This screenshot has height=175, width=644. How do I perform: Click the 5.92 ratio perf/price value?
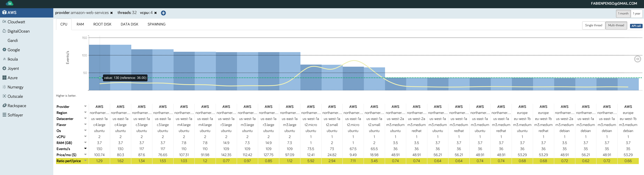coord(311,161)
